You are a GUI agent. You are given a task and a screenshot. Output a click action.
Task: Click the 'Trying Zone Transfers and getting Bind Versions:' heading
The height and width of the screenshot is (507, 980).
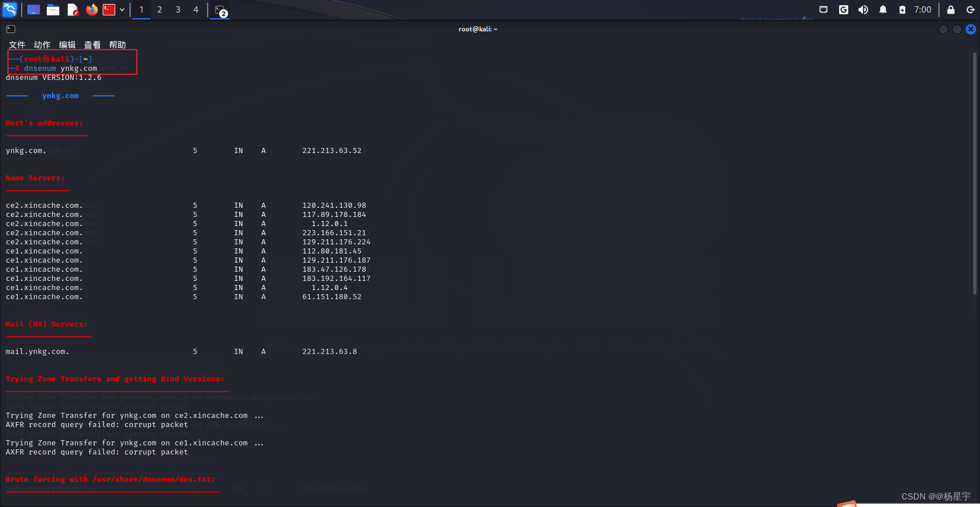coord(115,379)
